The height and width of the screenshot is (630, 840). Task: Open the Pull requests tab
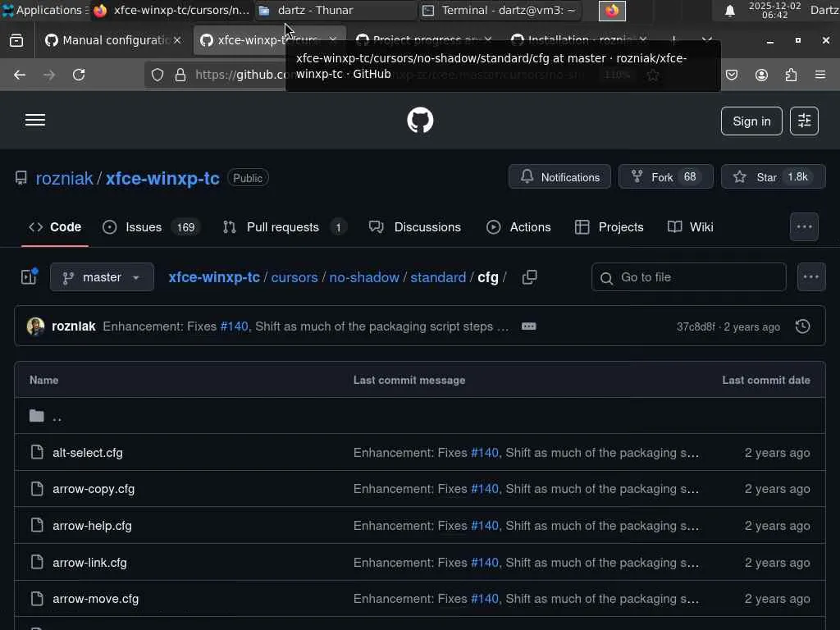point(284,227)
